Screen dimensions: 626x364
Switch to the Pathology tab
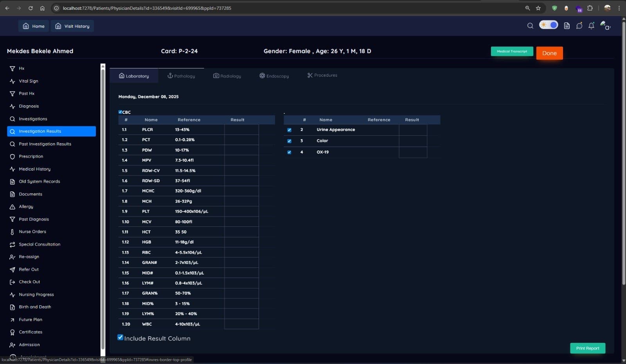click(x=181, y=76)
